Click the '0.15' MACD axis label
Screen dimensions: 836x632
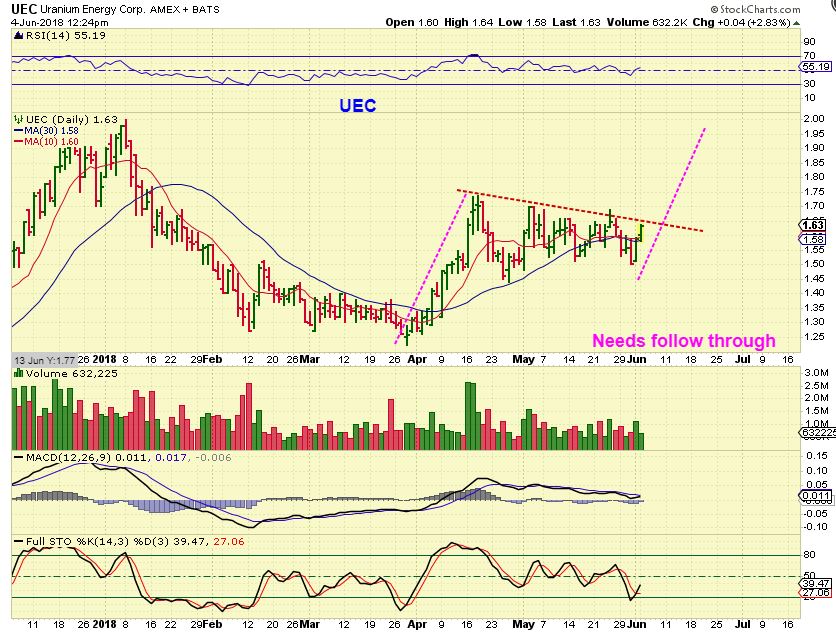coord(816,456)
